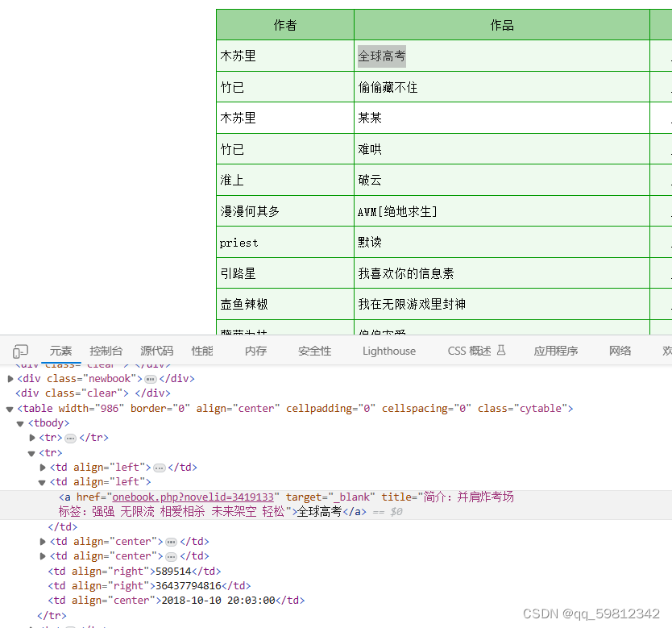The height and width of the screenshot is (628, 672).
Task: Open AWM[绝地求生] book entry
Action: pos(397,211)
